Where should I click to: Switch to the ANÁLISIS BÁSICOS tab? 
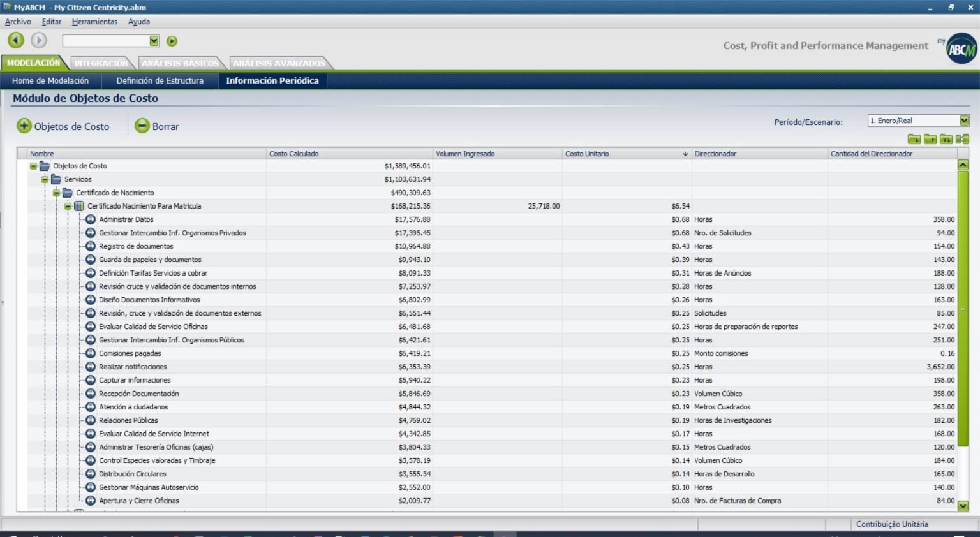pos(179,63)
